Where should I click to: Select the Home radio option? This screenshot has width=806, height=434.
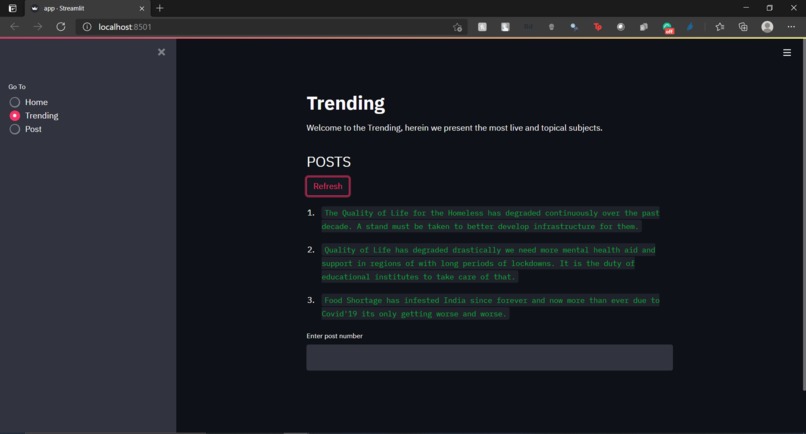pos(29,102)
